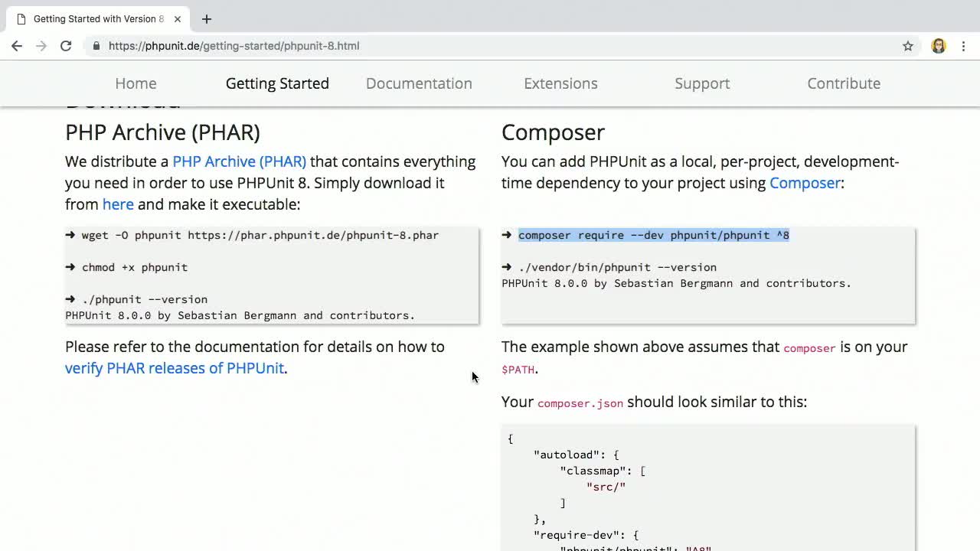Open the Contribute nav item

click(844, 83)
